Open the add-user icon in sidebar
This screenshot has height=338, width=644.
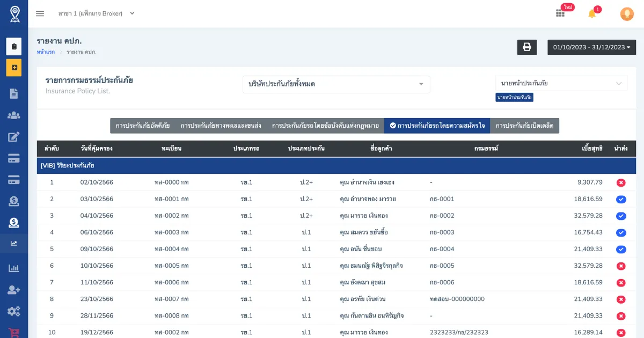pos(14,290)
